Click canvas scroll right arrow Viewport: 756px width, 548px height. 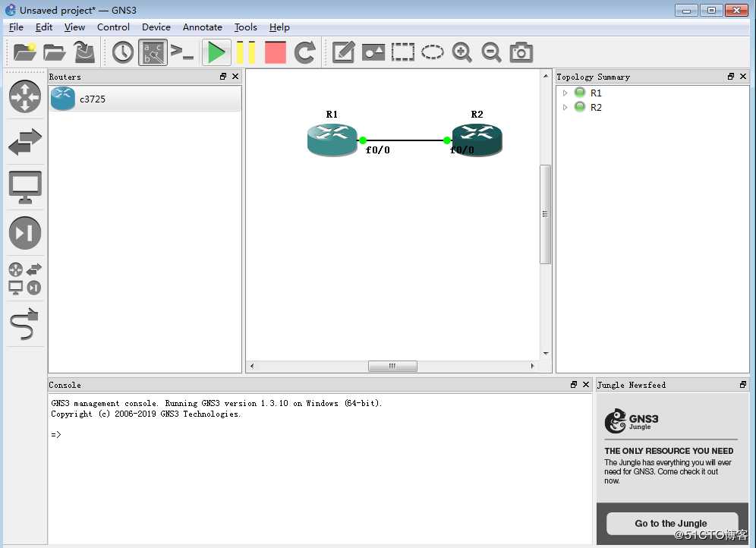click(x=532, y=366)
